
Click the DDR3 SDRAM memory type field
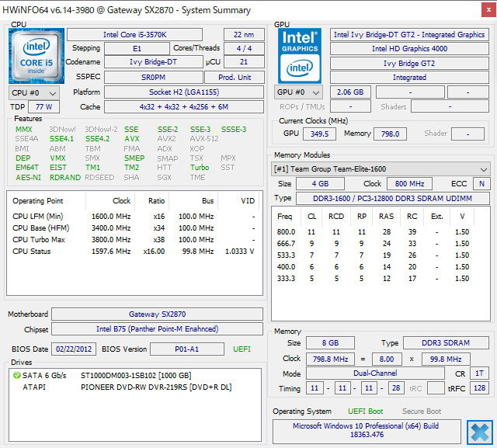click(446, 343)
